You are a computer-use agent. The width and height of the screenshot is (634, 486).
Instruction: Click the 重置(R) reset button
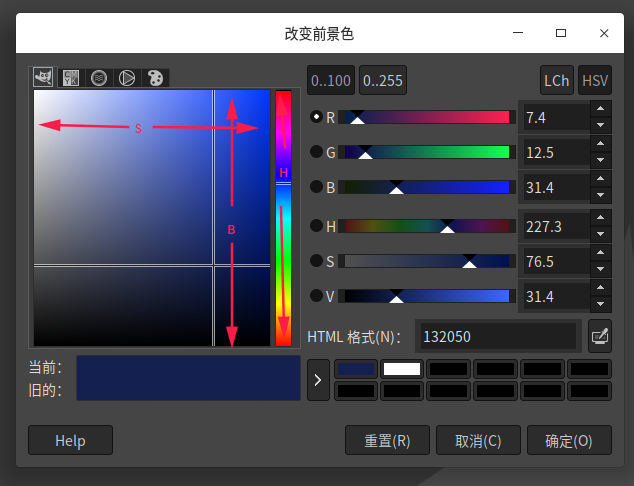coord(387,440)
